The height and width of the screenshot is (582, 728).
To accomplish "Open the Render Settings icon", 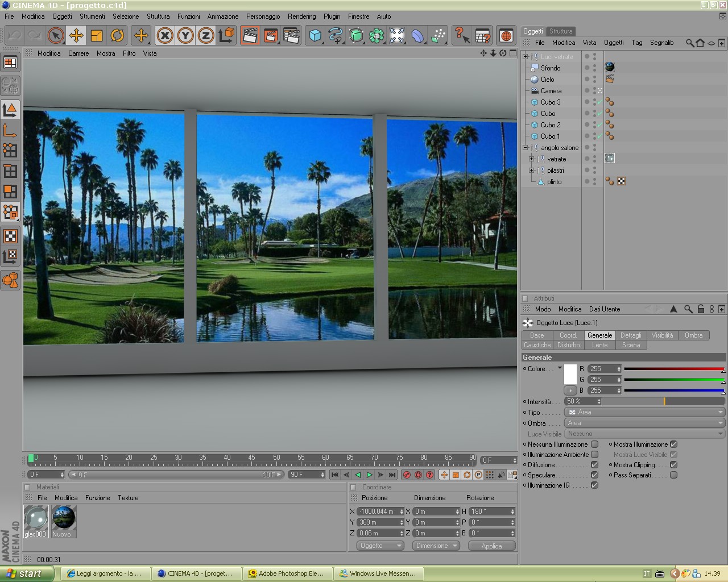I will point(291,36).
